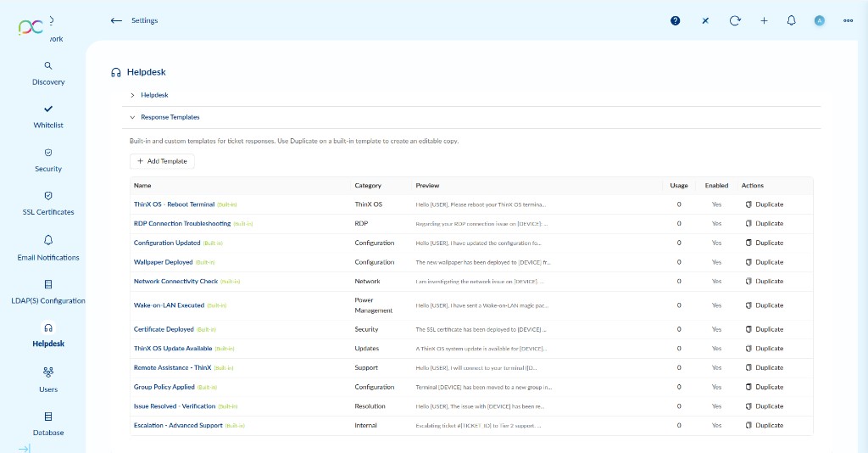The image size is (868, 453).
Task: Click the Add Template button
Action: 162,161
